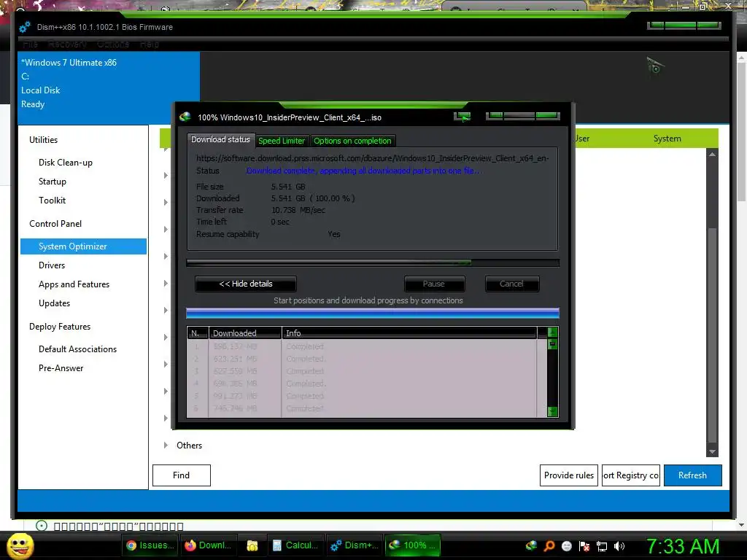747x560 pixels.
Task: Cancel the download
Action: click(512, 284)
